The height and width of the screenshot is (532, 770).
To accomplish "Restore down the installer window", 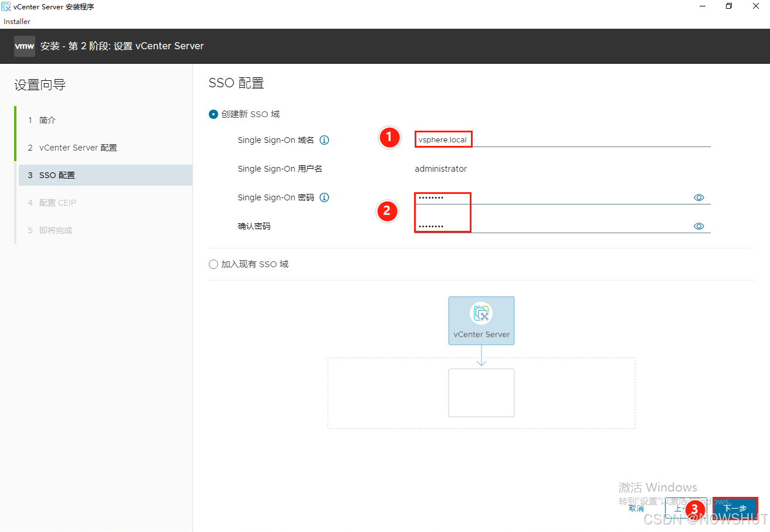I will tap(729, 6).
